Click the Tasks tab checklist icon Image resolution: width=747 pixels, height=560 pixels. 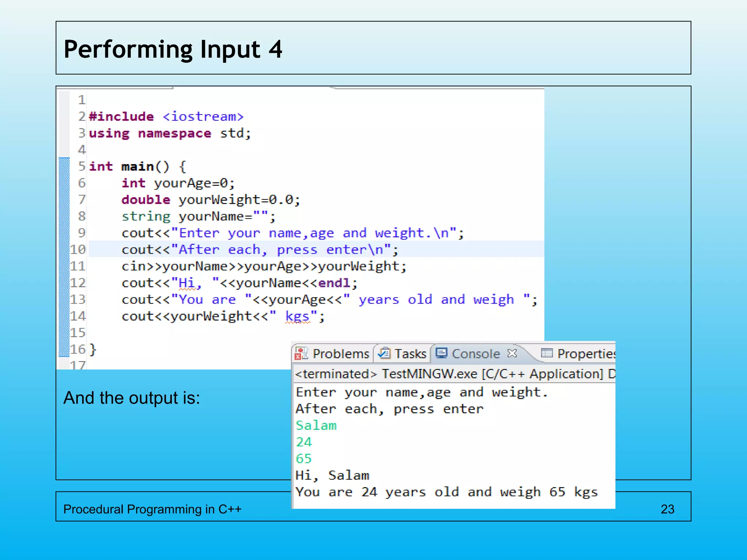tap(384, 353)
